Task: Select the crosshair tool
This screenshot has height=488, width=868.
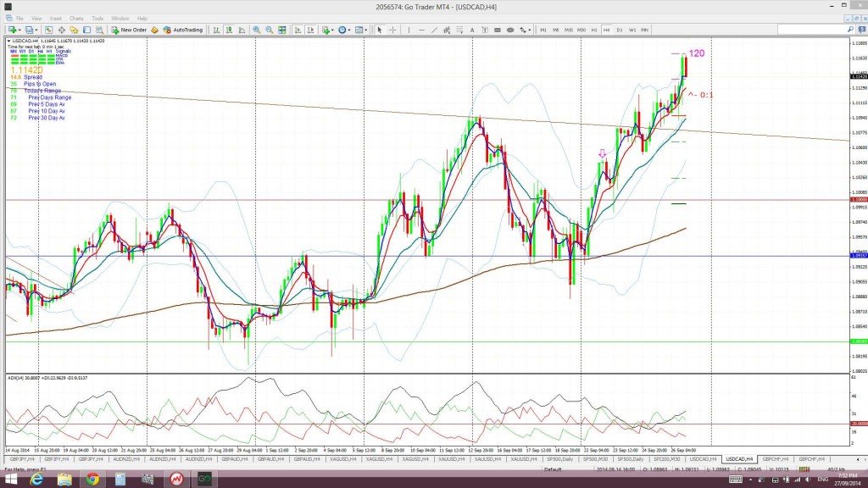Action: 392,30
